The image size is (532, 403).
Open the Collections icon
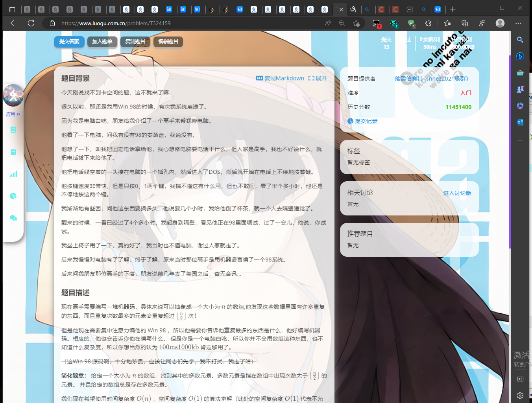pos(465,23)
